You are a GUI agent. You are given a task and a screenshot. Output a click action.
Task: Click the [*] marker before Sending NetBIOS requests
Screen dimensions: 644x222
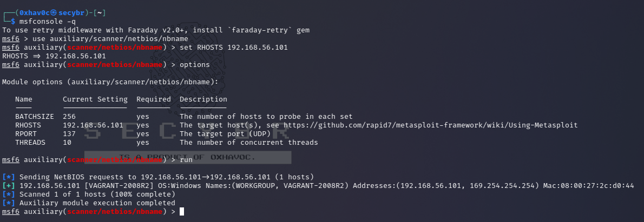pos(9,177)
